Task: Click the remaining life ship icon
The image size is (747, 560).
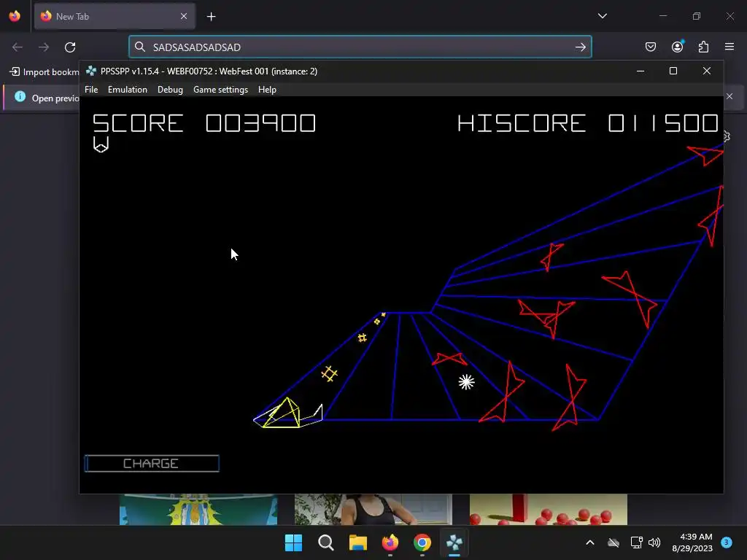Action: pos(101,144)
